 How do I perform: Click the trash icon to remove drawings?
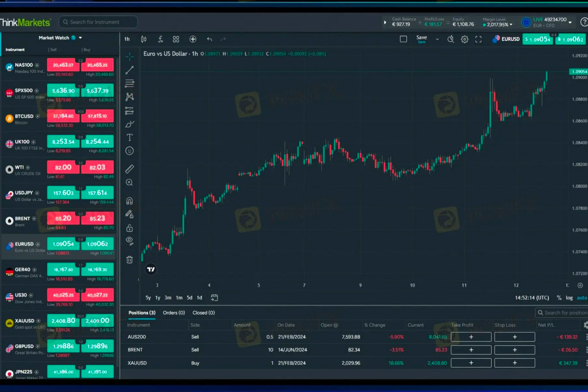[x=130, y=260]
